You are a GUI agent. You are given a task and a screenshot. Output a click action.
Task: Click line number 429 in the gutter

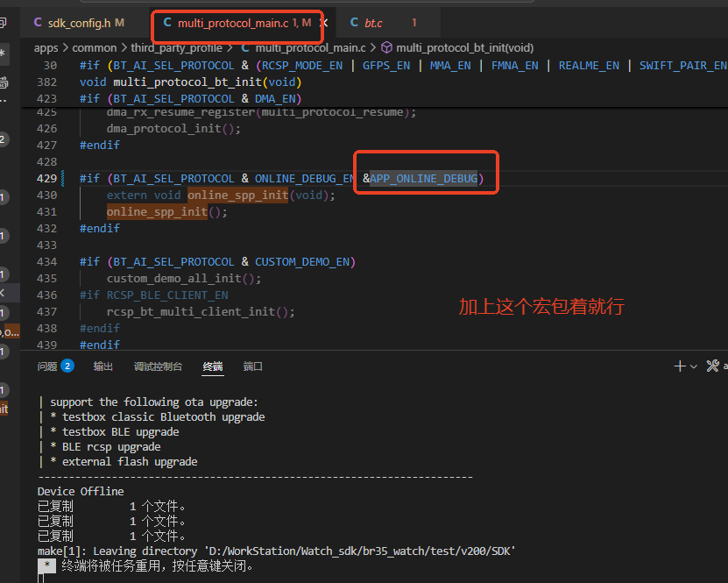pyautogui.click(x=47, y=178)
